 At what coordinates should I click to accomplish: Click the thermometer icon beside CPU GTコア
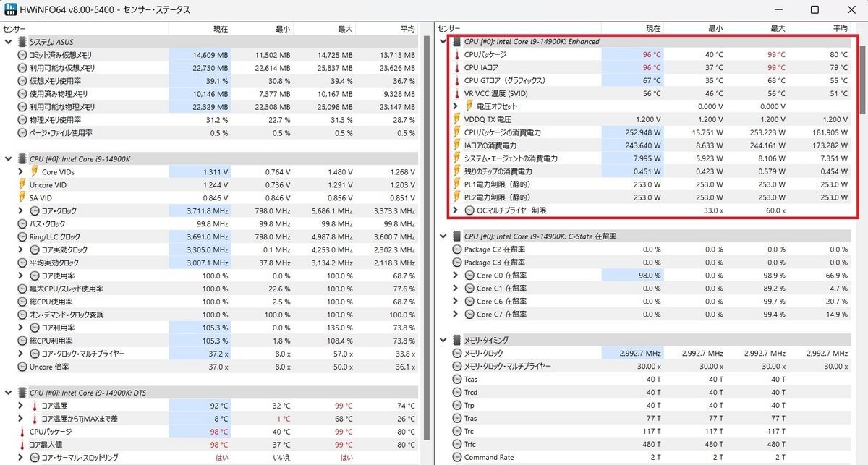click(456, 81)
